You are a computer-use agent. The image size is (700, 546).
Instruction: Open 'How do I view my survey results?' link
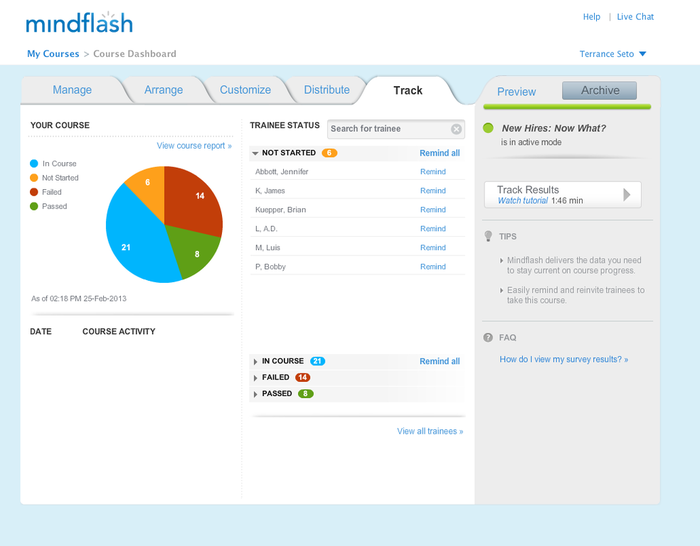564,359
